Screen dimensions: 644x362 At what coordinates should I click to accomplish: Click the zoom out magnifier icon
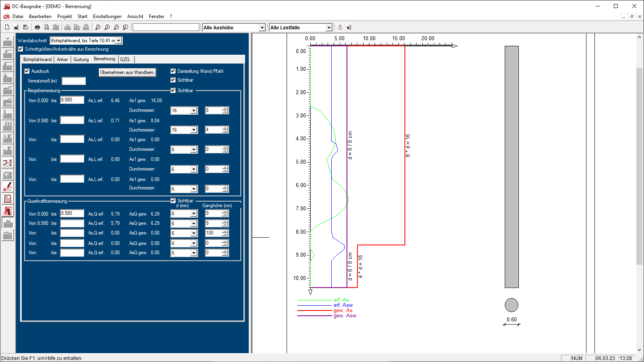[x=116, y=27]
